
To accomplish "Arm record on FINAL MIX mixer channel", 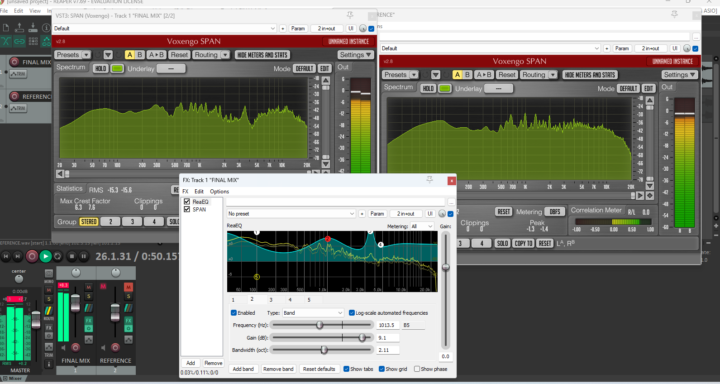I will [x=75, y=347].
